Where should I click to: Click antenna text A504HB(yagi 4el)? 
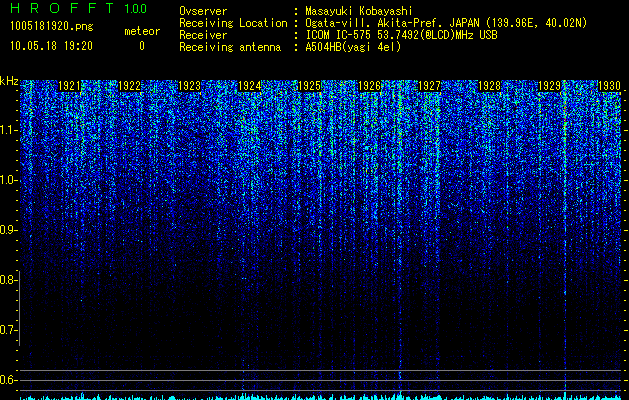(353, 47)
